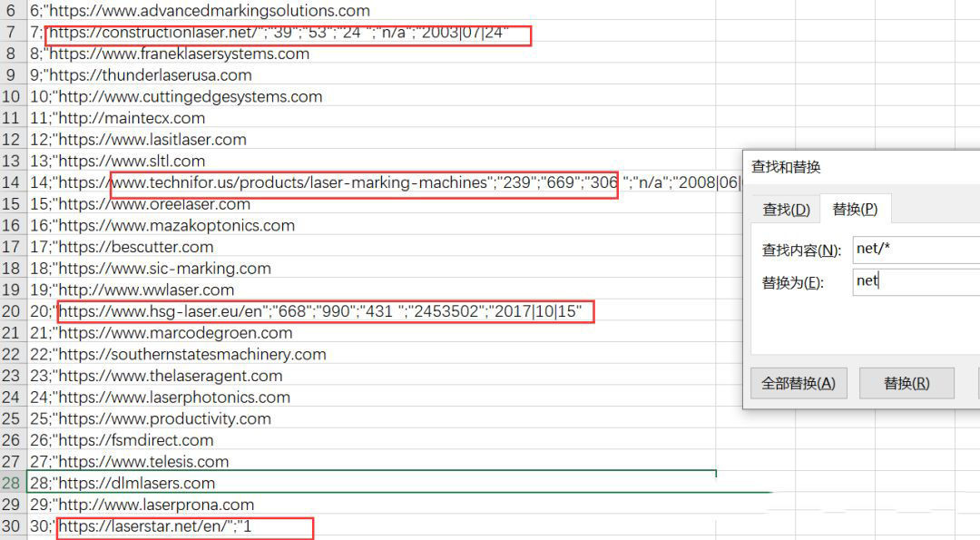980x540 pixels.
Task: Select row header 20
Action: click(x=11, y=310)
